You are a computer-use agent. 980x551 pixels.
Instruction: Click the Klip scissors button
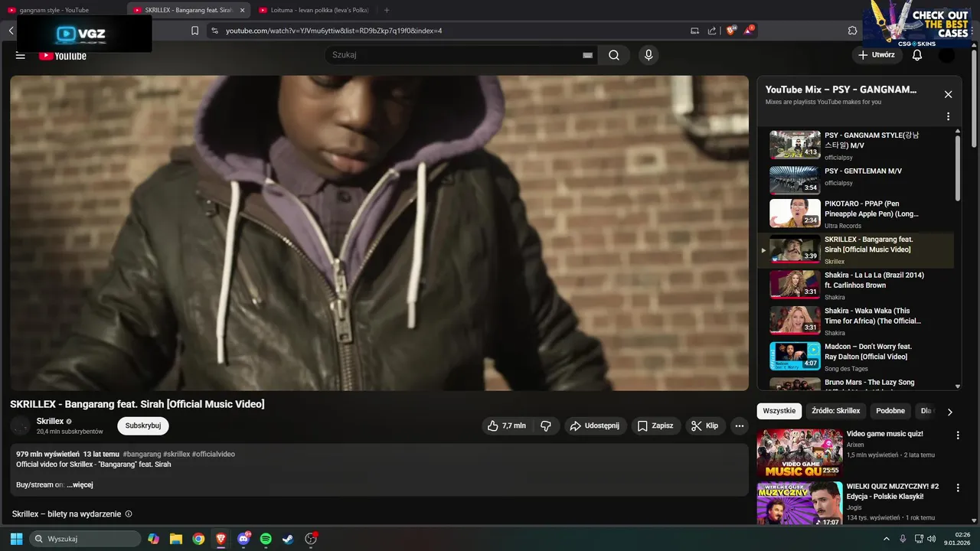point(705,425)
